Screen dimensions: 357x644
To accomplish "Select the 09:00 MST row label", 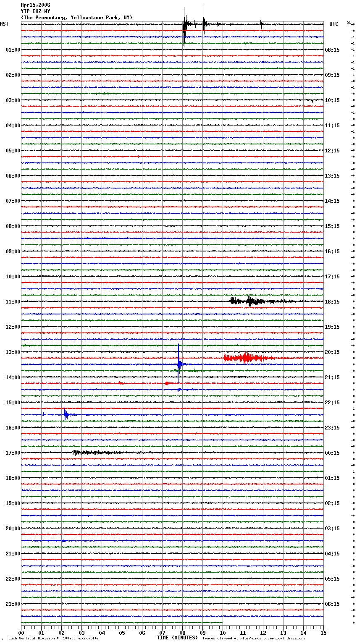I will coord(13,251).
